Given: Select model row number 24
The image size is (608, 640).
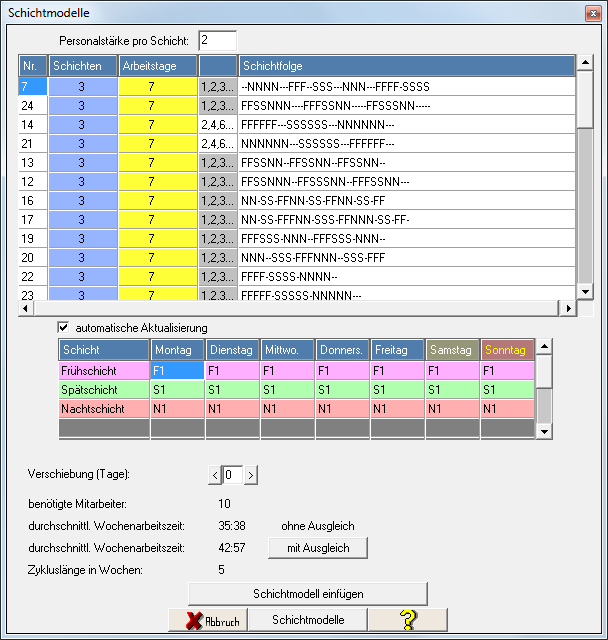Looking at the screenshot, I should coord(33,106).
